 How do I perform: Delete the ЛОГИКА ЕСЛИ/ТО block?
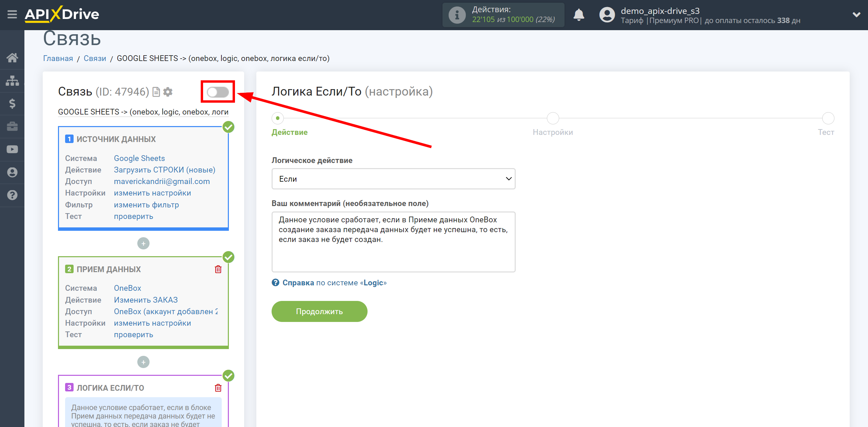(x=218, y=388)
